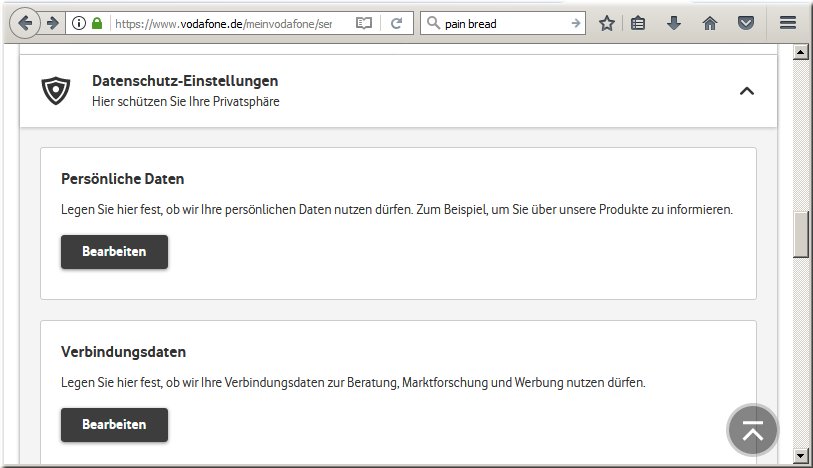Collapse the Datenschutz-Einstellungen section chevron
The width and height of the screenshot is (813, 468).
coord(746,91)
